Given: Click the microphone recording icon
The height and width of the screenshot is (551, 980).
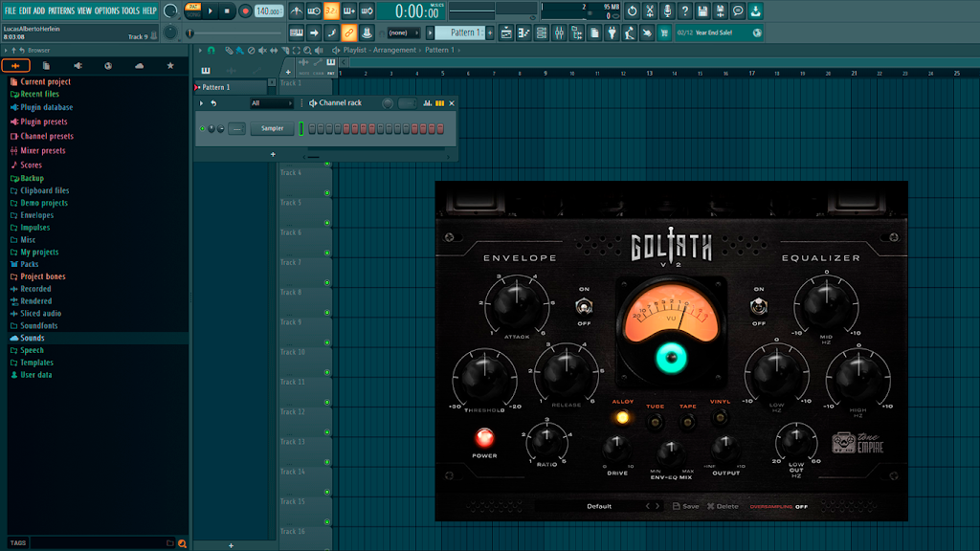Looking at the screenshot, I should pyautogui.click(x=667, y=11).
